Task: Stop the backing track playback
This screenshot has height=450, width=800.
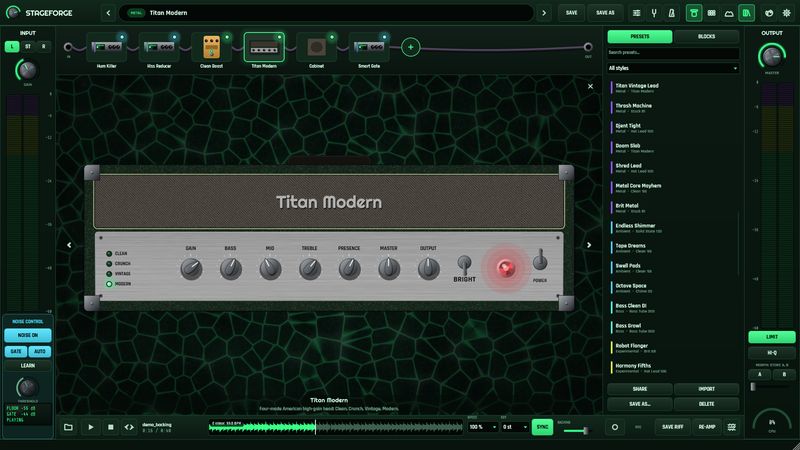Action: click(x=110, y=427)
